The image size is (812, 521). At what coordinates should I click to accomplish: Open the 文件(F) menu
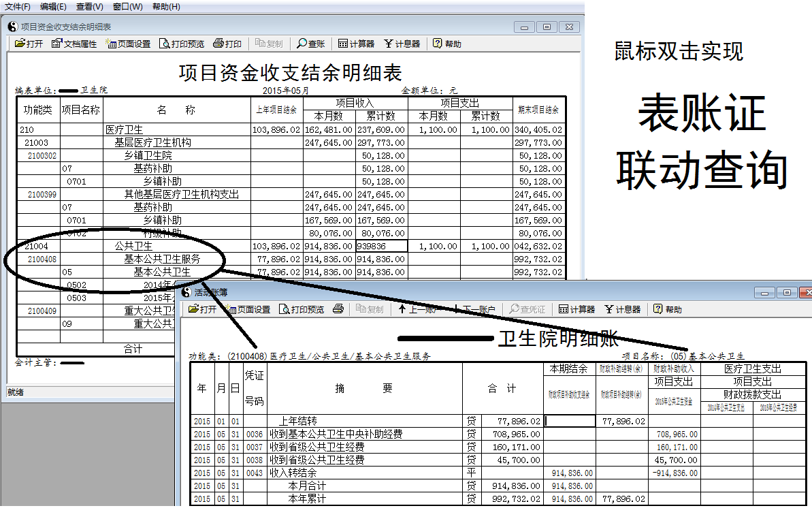click(x=18, y=6)
